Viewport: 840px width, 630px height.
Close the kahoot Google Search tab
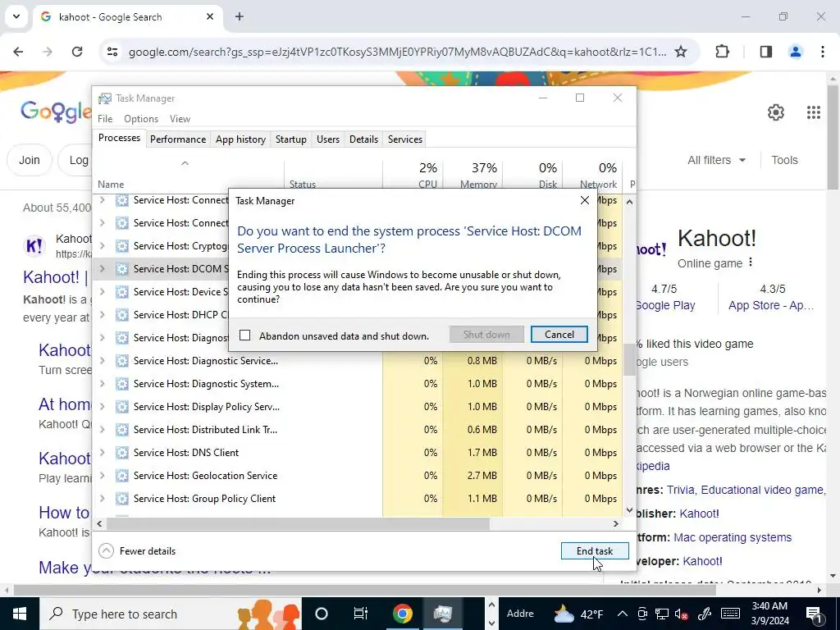pyautogui.click(x=210, y=16)
